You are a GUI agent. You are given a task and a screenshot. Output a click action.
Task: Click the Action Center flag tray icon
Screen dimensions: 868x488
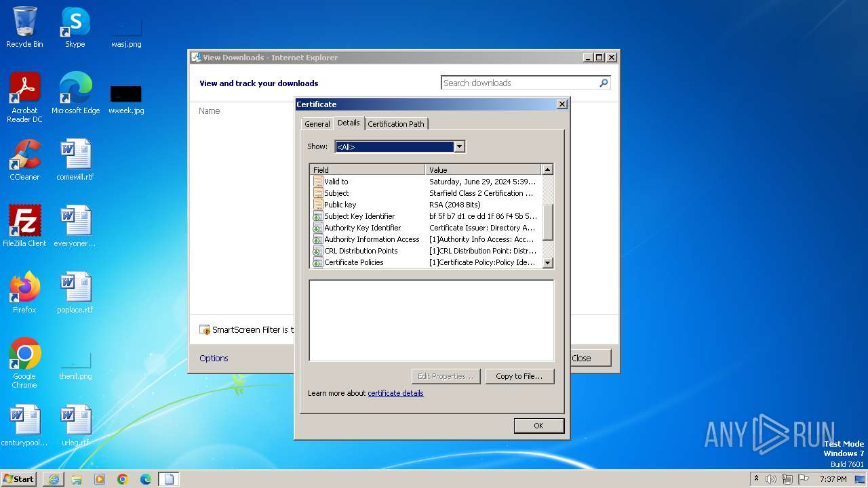point(803,479)
